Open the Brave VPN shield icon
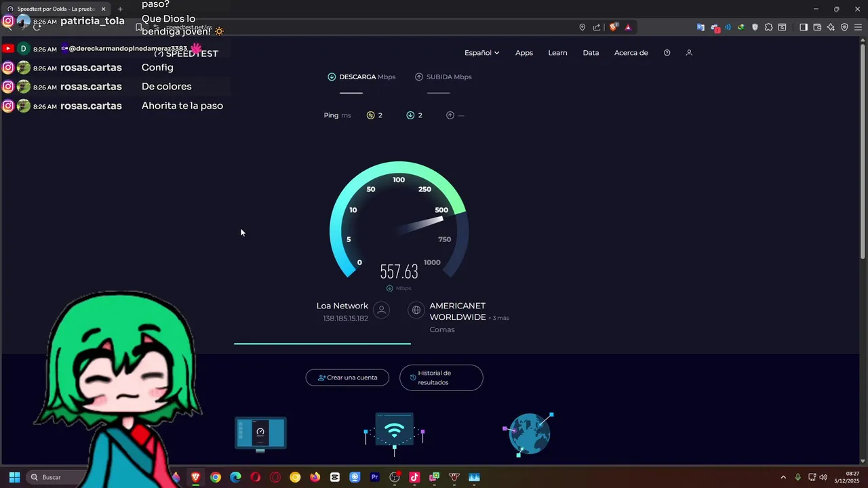868x488 pixels. coord(844,27)
